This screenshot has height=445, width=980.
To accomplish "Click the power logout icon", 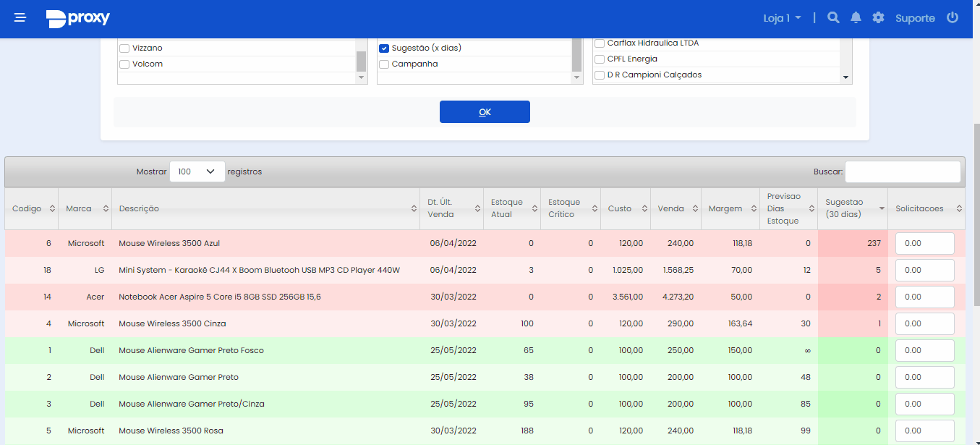I will click(953, 17).
